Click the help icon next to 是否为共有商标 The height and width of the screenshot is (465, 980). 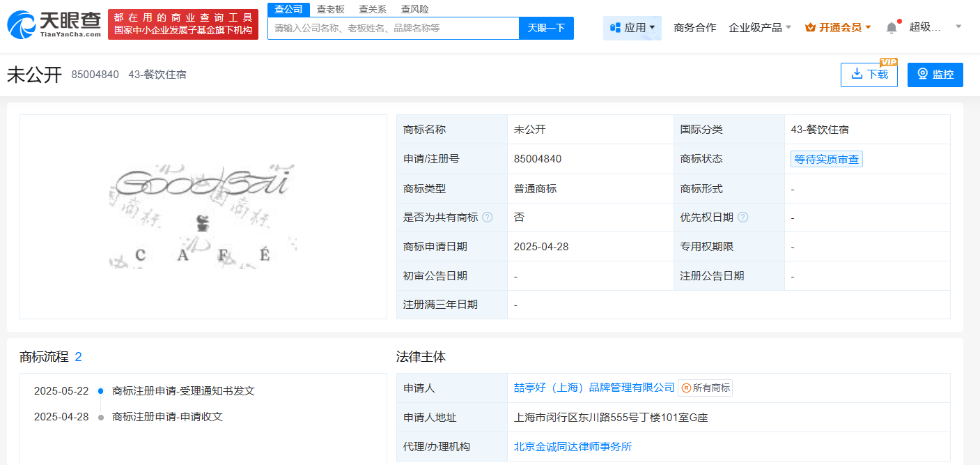click(488, 218)
